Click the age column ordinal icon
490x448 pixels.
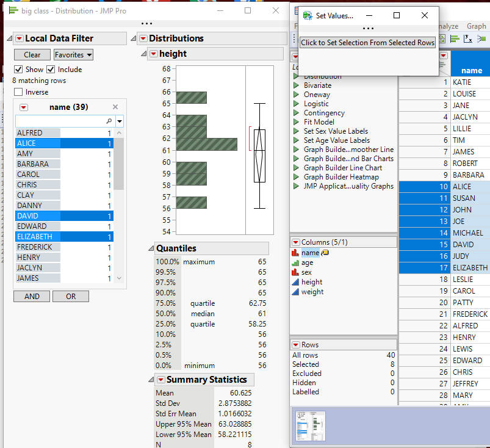click(x=295, y=262)
